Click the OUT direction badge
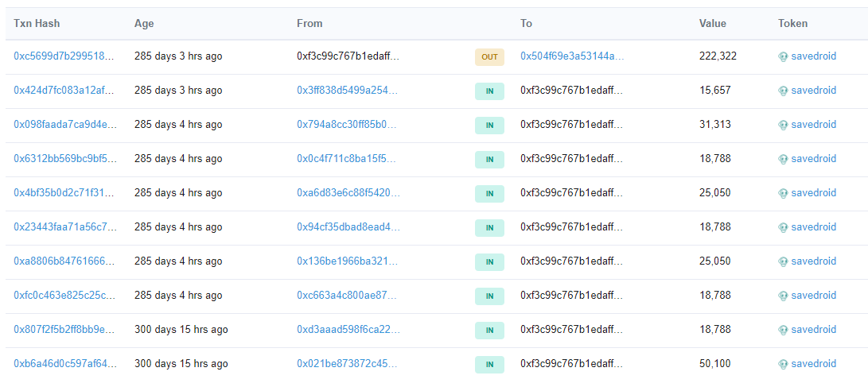Viewport: 868px width, 387px height. click(489, 57)
